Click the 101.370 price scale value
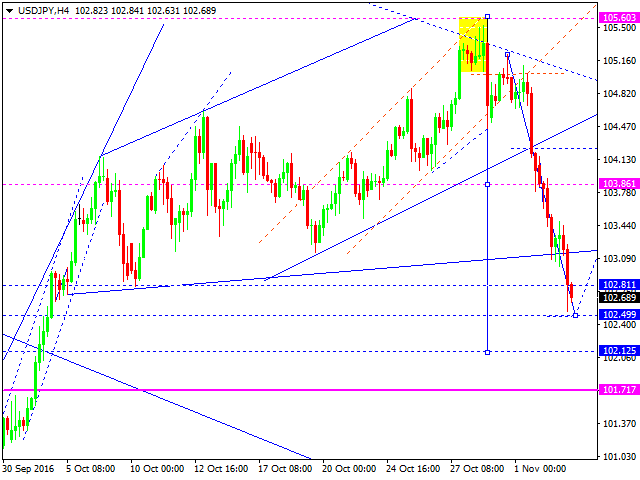This screenshot has height=480, width=640. click(620, 424)
